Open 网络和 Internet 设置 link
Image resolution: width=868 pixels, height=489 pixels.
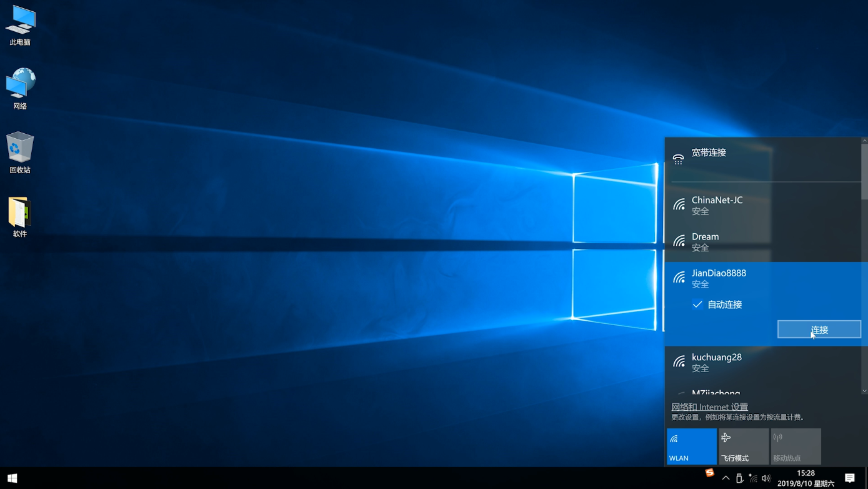tap(709, 406)
